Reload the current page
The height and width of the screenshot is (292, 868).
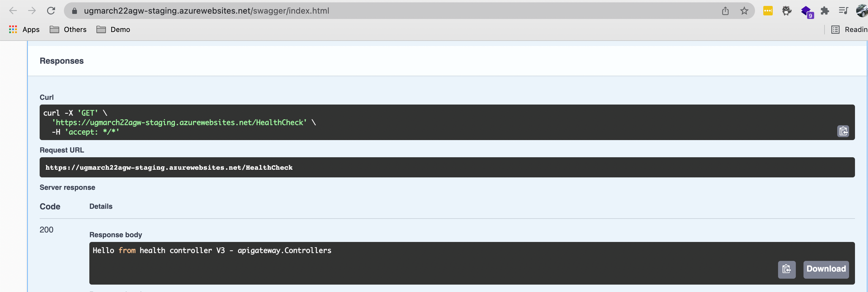click(x=51, y=11)
